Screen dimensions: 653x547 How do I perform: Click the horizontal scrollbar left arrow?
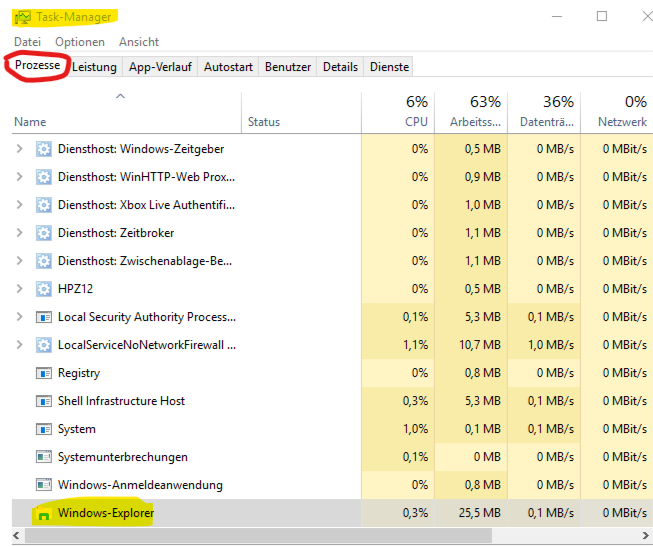(17, 535)
